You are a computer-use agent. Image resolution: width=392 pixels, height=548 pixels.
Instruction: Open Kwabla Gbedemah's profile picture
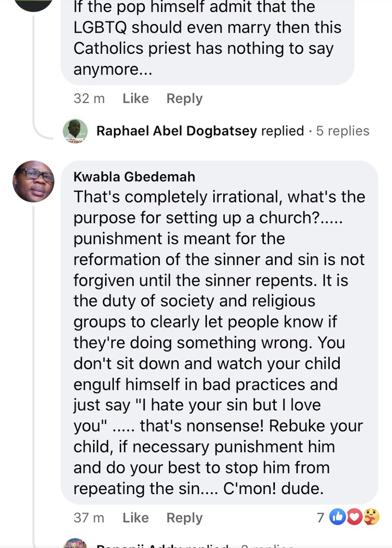[34, 182]
